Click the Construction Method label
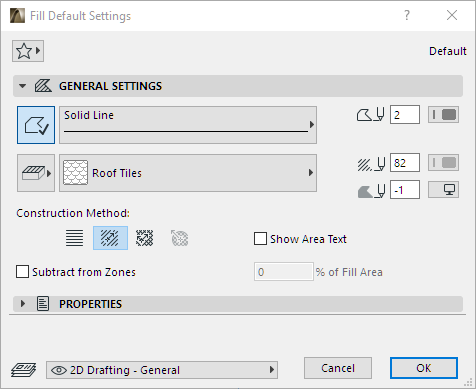The height and width of the screenshot is (389, 476). [73, 213]
